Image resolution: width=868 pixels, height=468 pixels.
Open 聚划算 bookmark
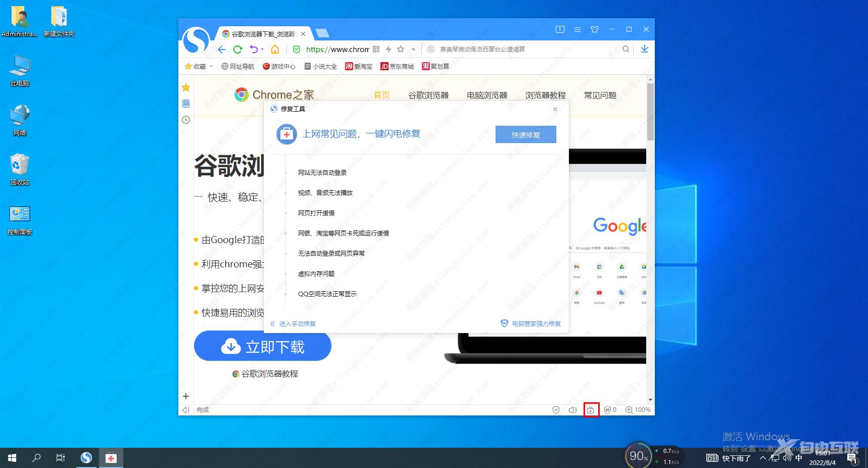pyautogui.click(x=436, y=66)
